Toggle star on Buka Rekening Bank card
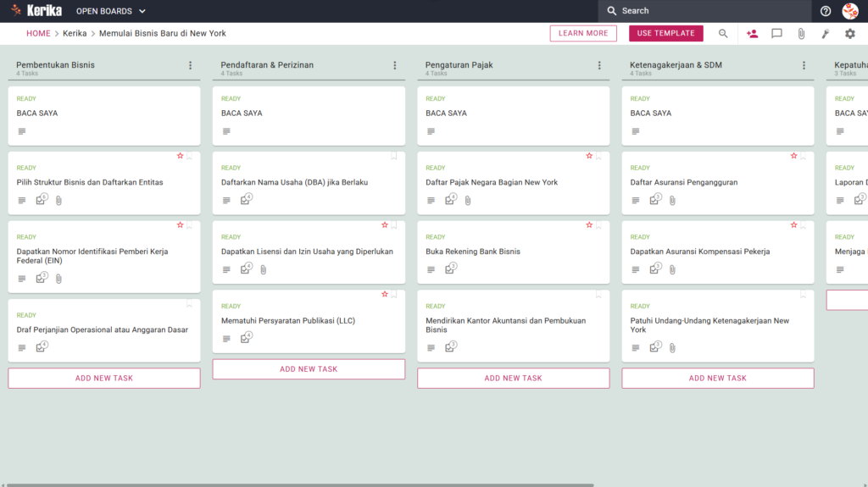868x487 pixels. pyautogui.click(x=589, y=225)
